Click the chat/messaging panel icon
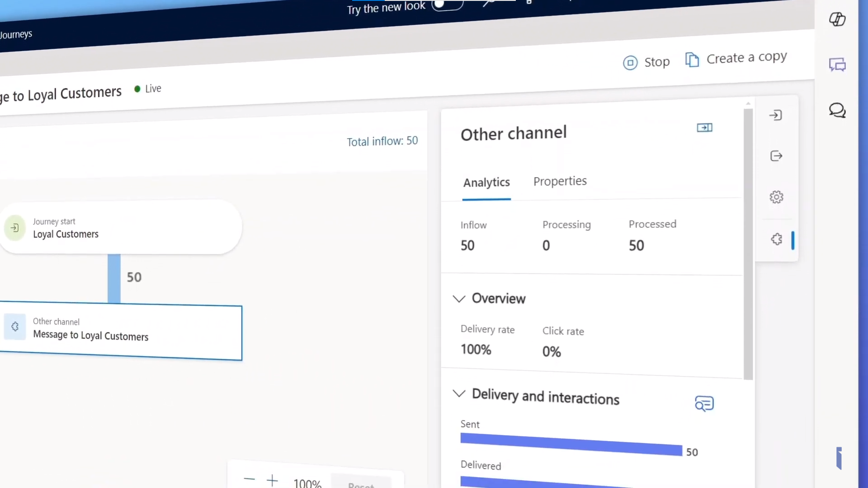 [838, 64]
